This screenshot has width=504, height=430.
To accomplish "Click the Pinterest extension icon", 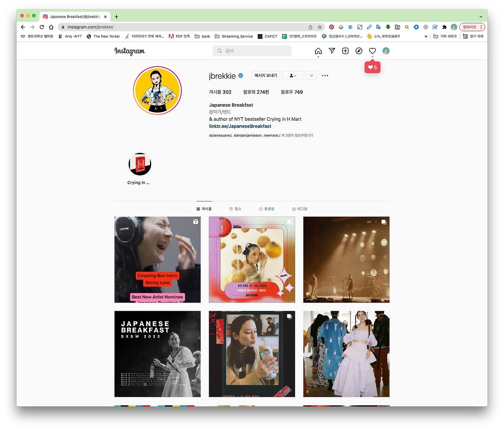I will 332,27.
